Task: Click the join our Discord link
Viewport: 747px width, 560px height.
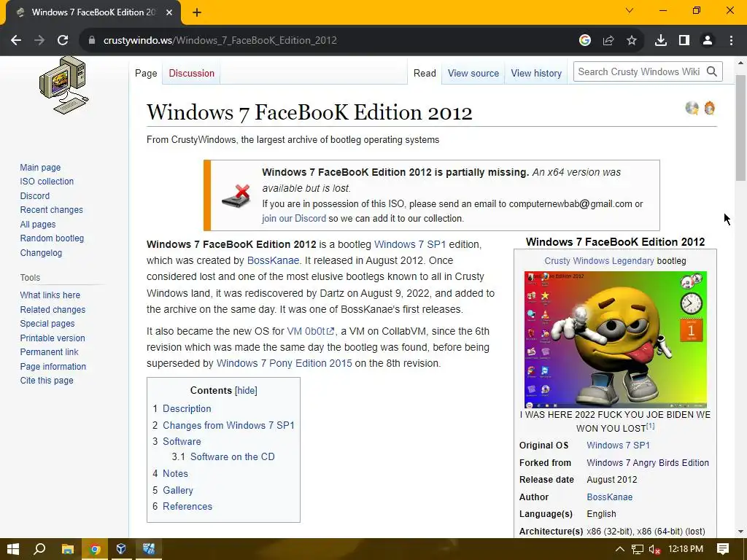Action: (294, 219)
